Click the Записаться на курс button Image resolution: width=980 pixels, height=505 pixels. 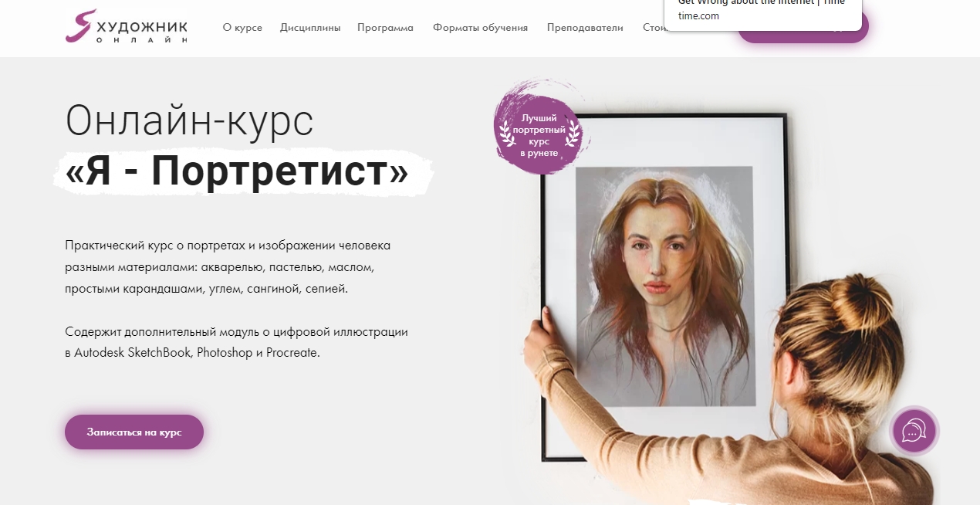pyautogui.click(x=134, y=432)
